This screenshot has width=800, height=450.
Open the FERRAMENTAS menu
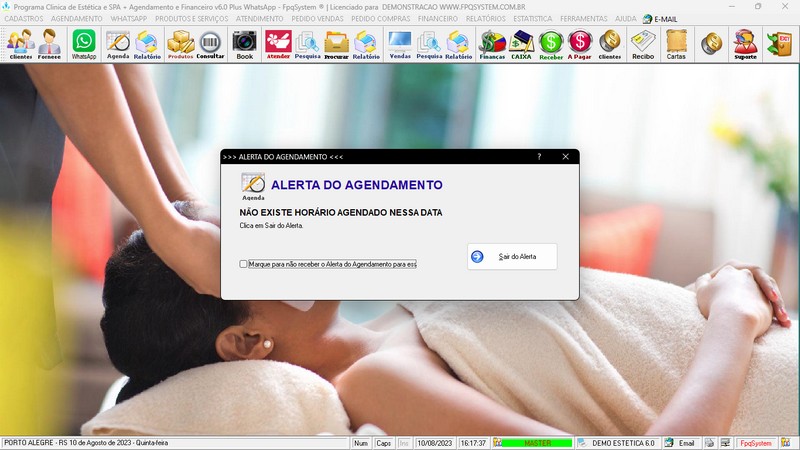[584, 19]
